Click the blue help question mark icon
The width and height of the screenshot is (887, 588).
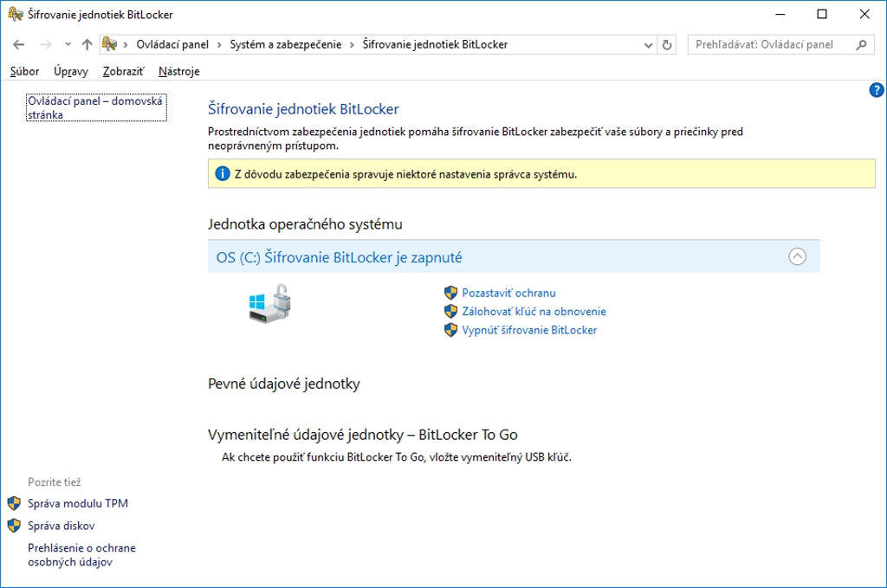click(876, 90)
